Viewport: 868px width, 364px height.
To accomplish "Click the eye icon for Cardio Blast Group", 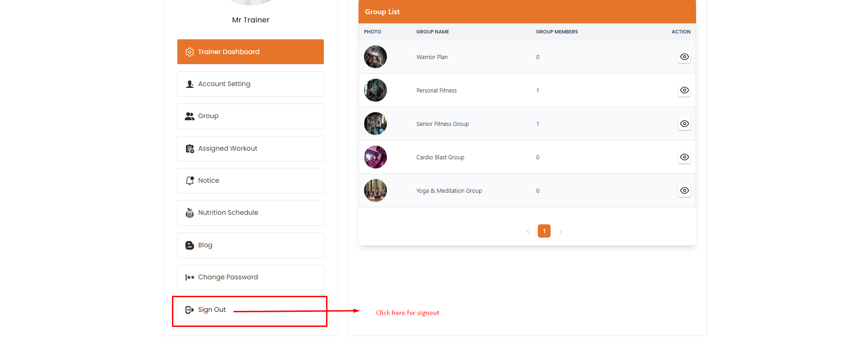I will (684, 157).
